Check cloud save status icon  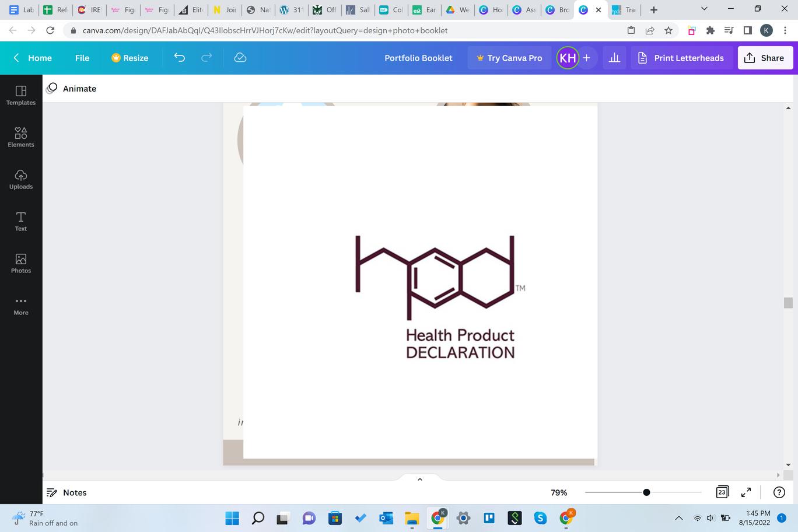click(x=240, y=58)
